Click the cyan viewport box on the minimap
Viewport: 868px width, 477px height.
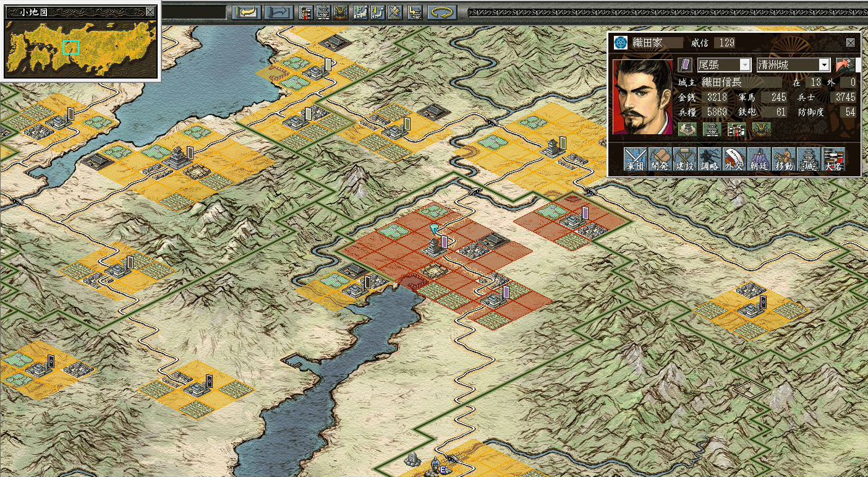(71, 48)
